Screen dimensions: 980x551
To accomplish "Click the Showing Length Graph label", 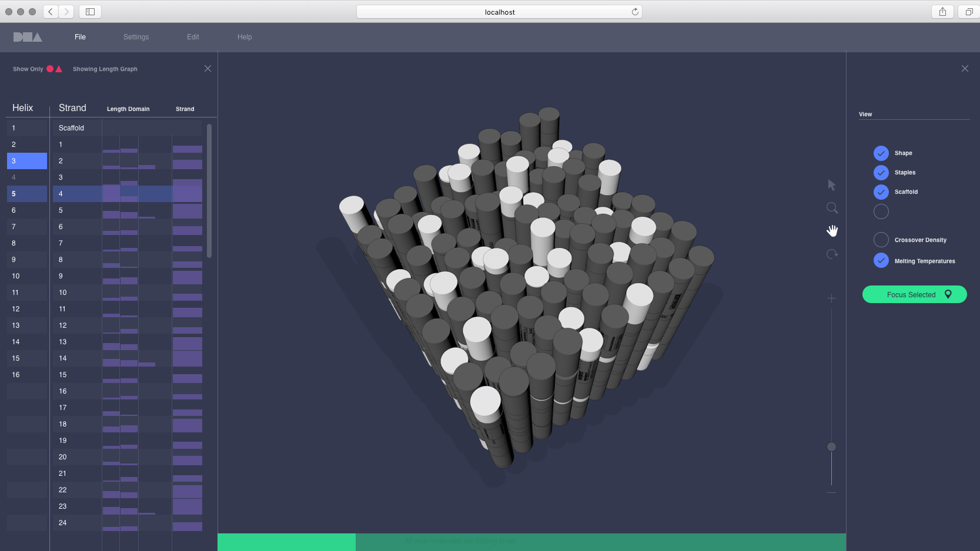I will pos(105,69).
